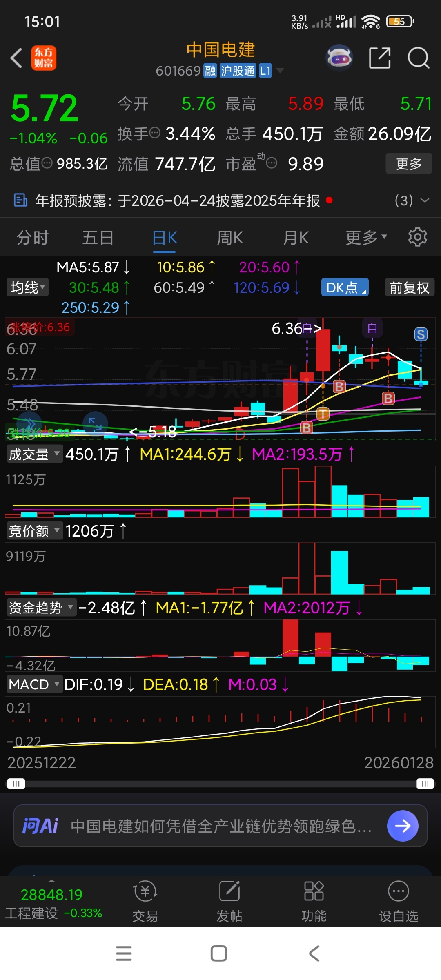Tap the 20260128 end date label
This screenshot has width=441, height=980.
tap(399, 762)
